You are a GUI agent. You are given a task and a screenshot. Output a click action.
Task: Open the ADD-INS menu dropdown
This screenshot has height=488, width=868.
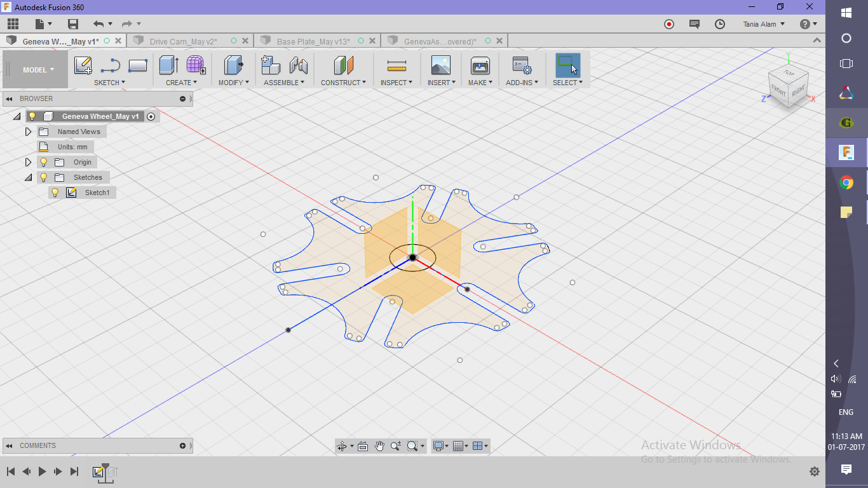coord(522,83)
